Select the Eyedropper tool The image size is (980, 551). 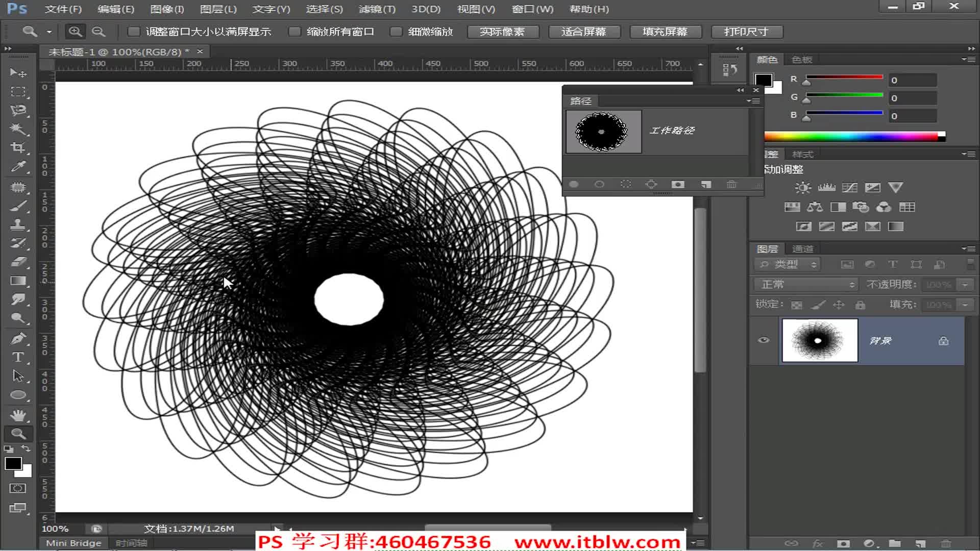tap(18, 167)
